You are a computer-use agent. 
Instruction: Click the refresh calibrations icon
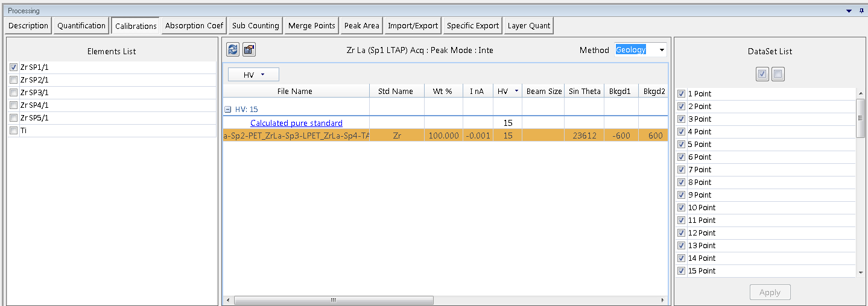pyautogui.click(x=233, y=50)
